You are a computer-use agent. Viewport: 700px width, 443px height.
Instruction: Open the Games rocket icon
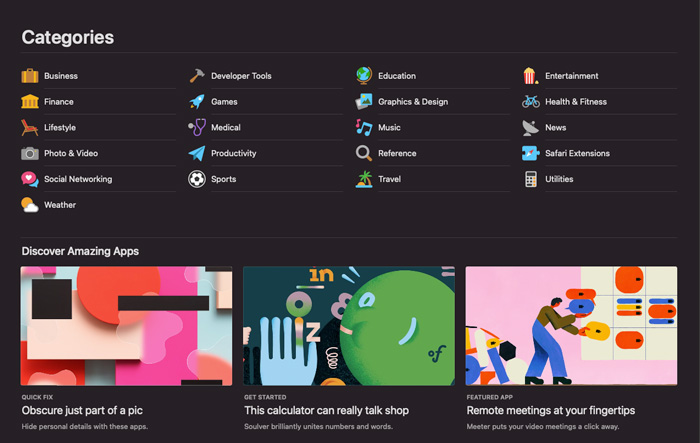pyautogui.click(x=197, y=102)
